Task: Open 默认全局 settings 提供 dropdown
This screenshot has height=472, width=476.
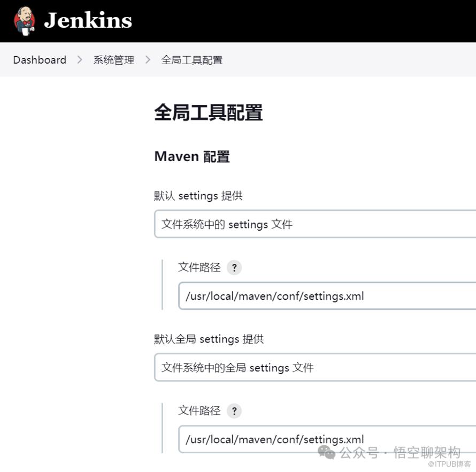Action: (315, 368)
